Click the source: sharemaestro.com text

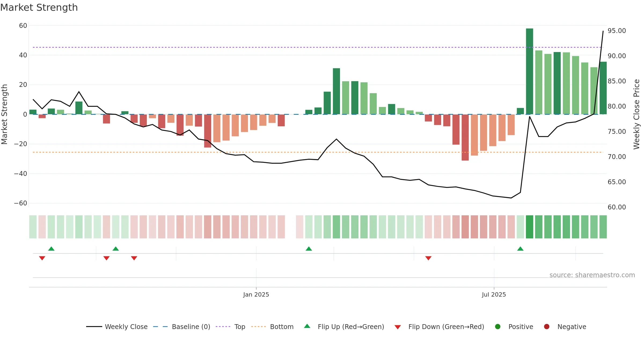click(592, 275)
